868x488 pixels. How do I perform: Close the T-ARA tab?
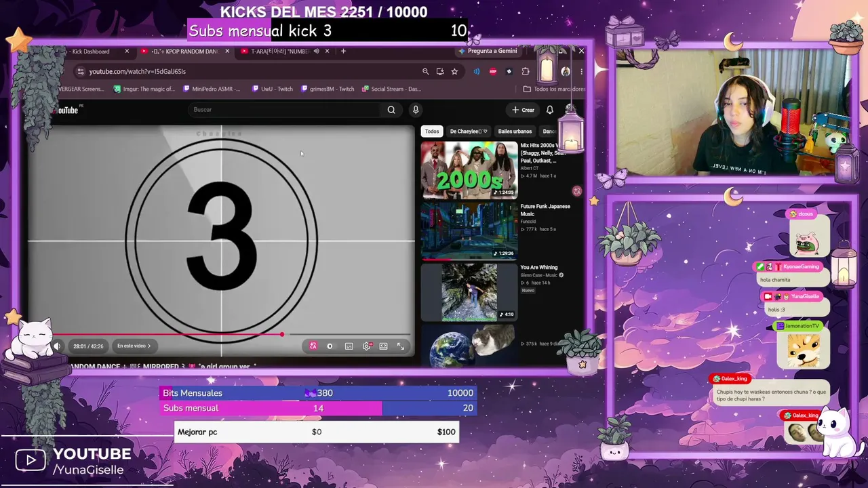(x=327, y=51)
